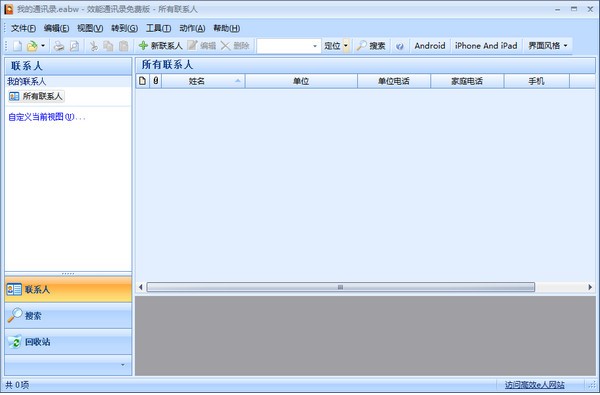600x395 pixels.
Task: Open the 转到(G) menu
Action: pyautogui.click(x=124, y=28)
